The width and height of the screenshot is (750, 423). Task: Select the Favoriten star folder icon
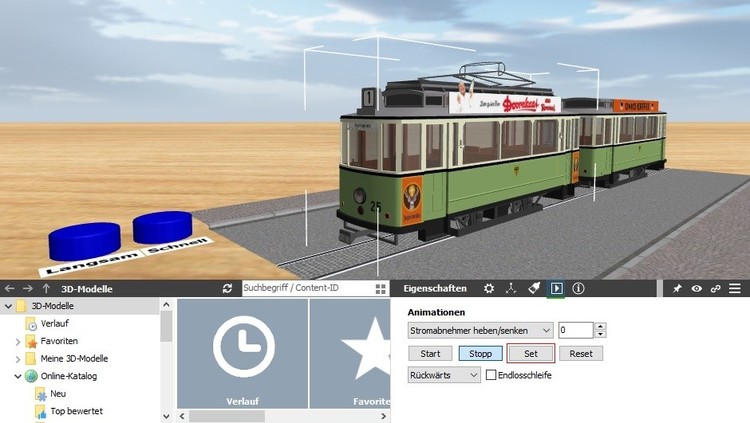tap(31, 342)
